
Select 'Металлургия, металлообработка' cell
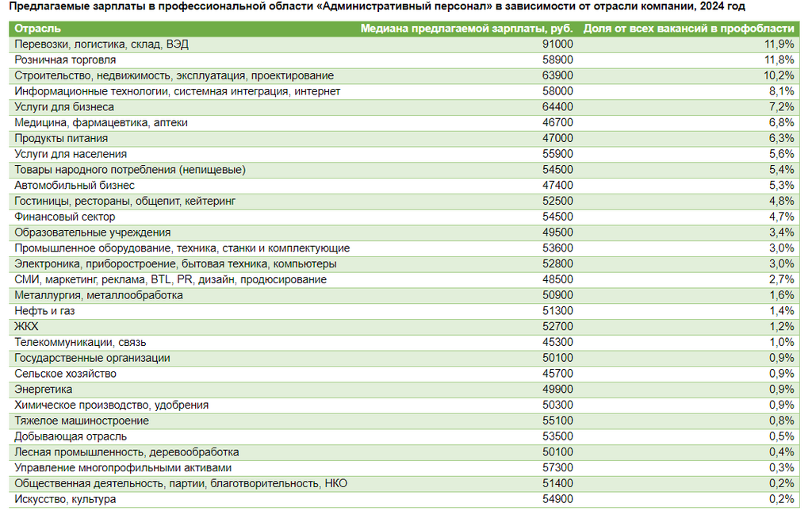pos(98,295)
